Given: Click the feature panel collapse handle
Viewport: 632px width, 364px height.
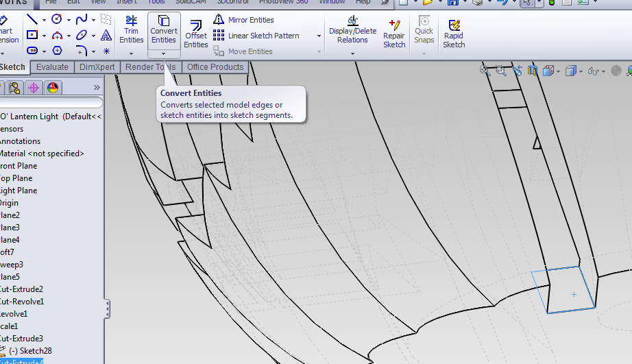Looking at the screenshot, I should pos(107,308).
